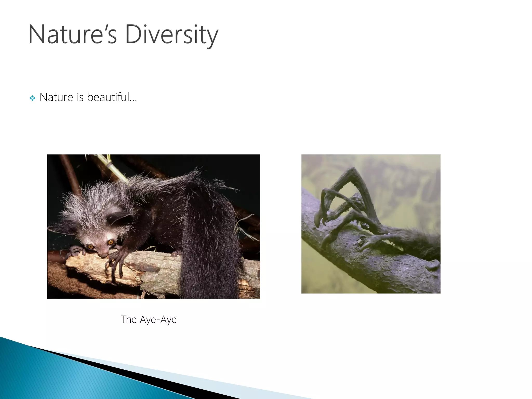The image size is (532, 399).
Task: Click the grey tree branch in the right photo
Action: click(377, 262)
